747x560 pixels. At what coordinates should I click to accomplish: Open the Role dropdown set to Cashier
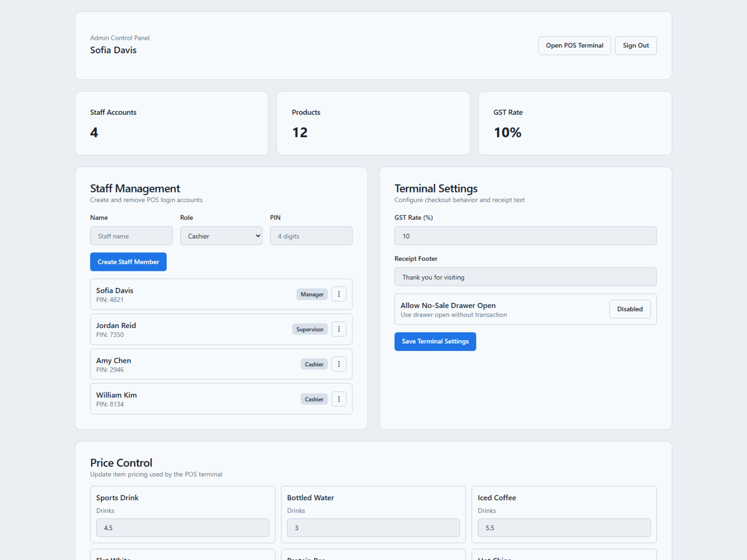(x=221, y=236)
